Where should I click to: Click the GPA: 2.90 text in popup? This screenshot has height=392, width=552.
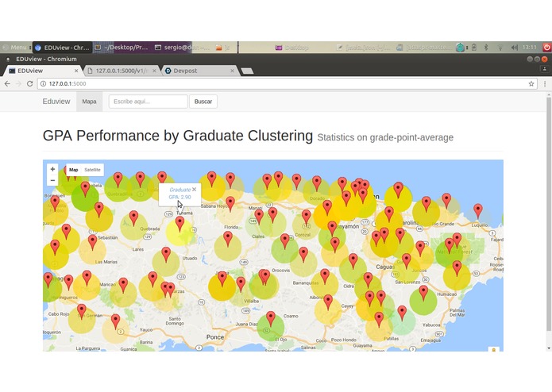coord(179,198)
